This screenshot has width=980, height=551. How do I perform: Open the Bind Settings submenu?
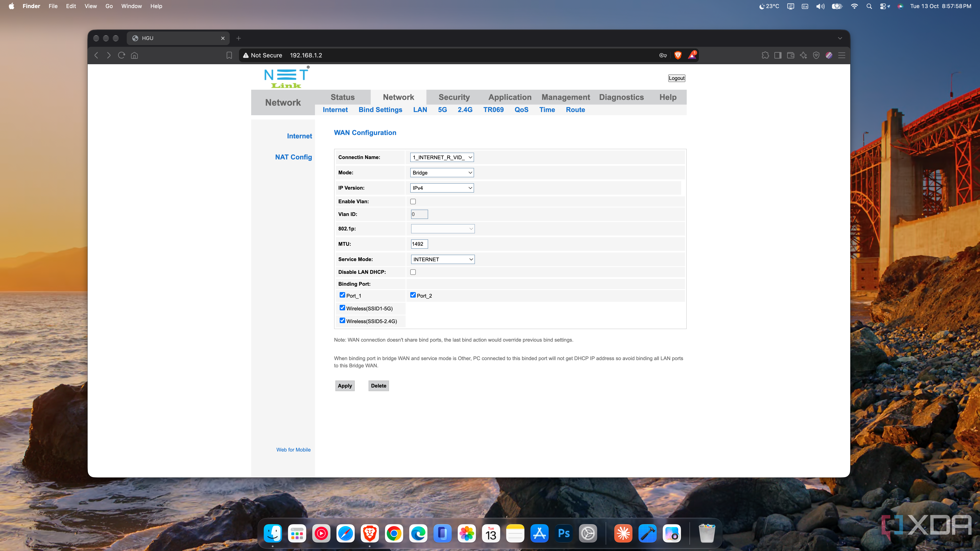pyautogui.click(x=380, y=110)
